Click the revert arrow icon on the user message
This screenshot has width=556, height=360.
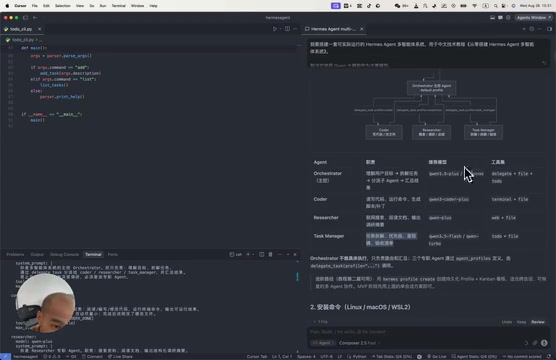[x=544, y=63]
